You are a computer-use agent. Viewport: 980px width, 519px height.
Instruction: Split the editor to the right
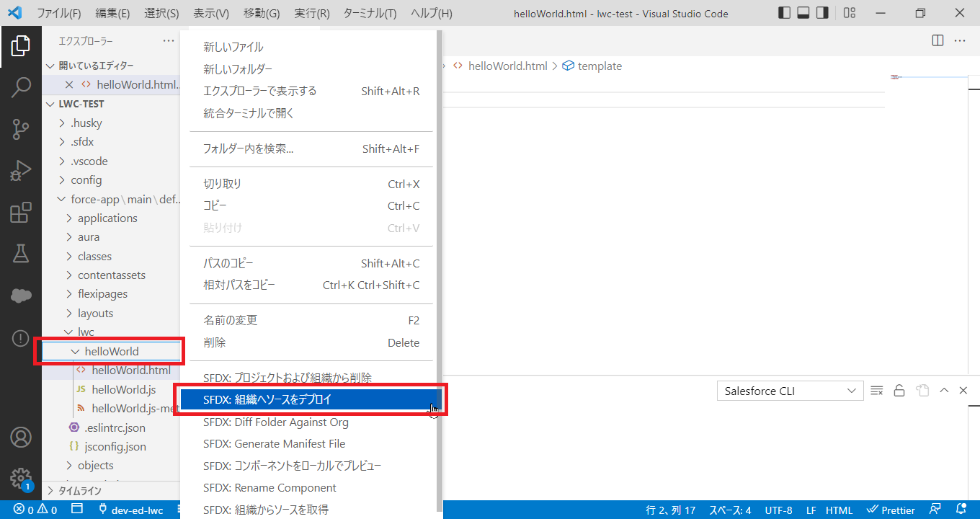click(937, 40)
